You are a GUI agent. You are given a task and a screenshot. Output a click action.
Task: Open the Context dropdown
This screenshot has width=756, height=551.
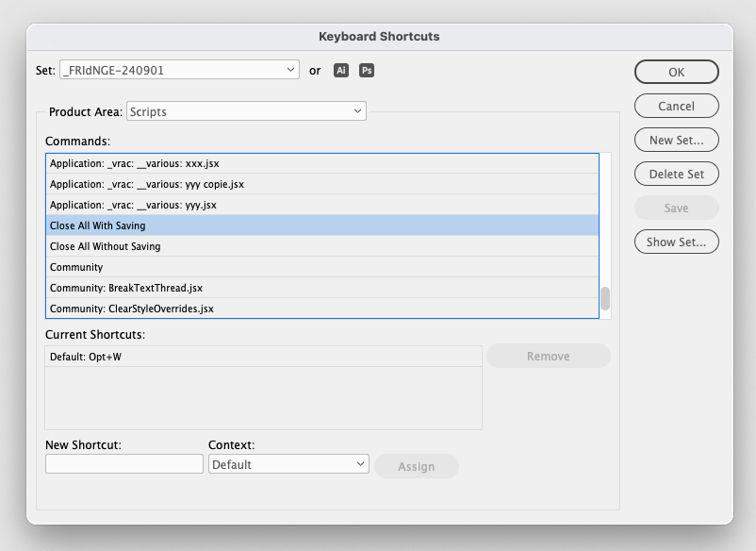click(288, 464)
